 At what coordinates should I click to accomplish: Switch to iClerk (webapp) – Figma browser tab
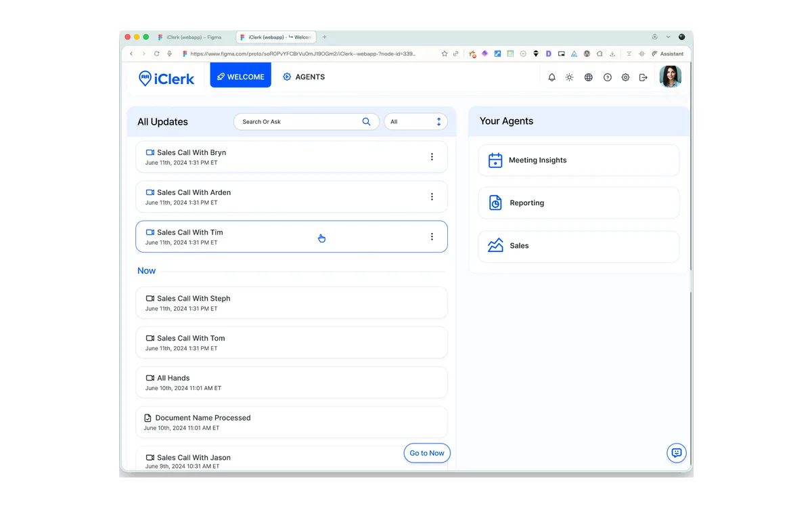[194, 37]
